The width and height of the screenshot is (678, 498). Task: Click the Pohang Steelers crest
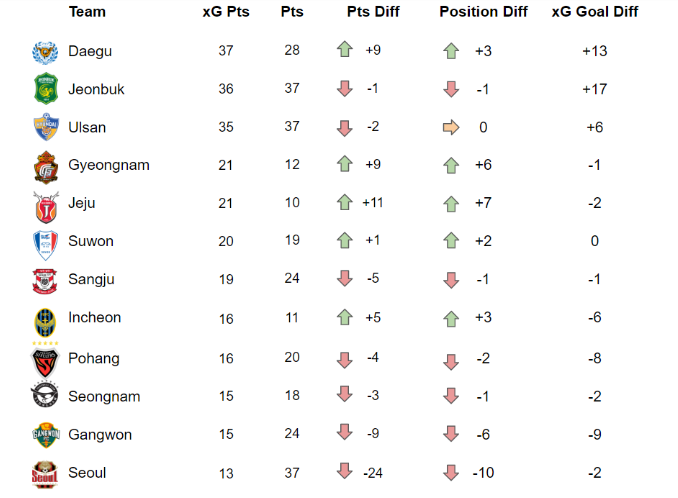coord(45,359)
